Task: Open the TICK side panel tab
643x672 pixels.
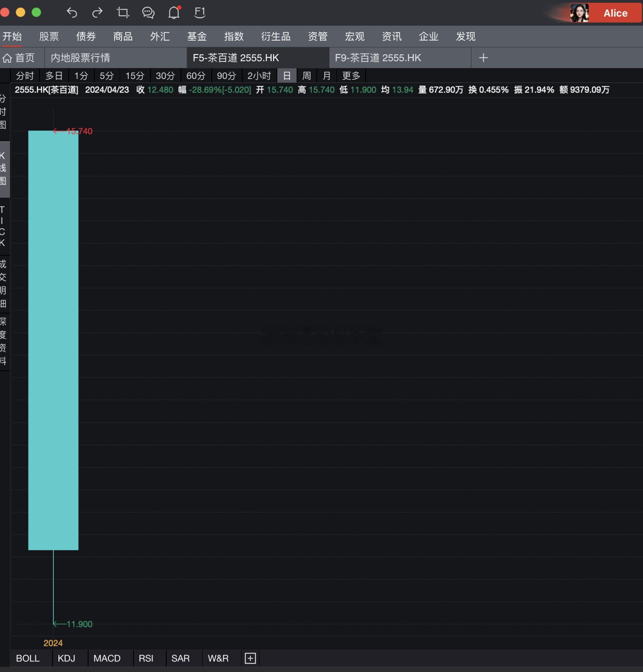Action: [4, 226]
